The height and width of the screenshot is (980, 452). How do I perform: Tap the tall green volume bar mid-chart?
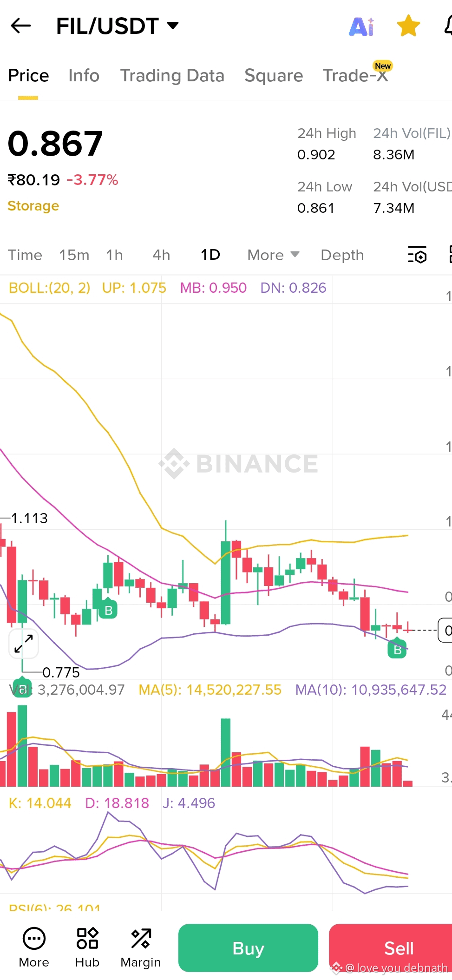click(x=226, y=752)
